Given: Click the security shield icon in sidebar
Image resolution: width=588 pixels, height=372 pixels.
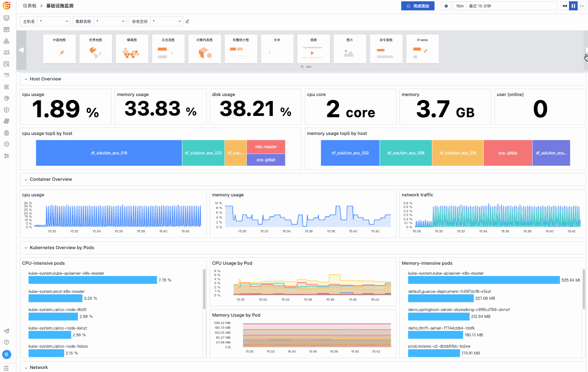Looking at the screenshot, I should pyautogui.click(x=6, y=110).
